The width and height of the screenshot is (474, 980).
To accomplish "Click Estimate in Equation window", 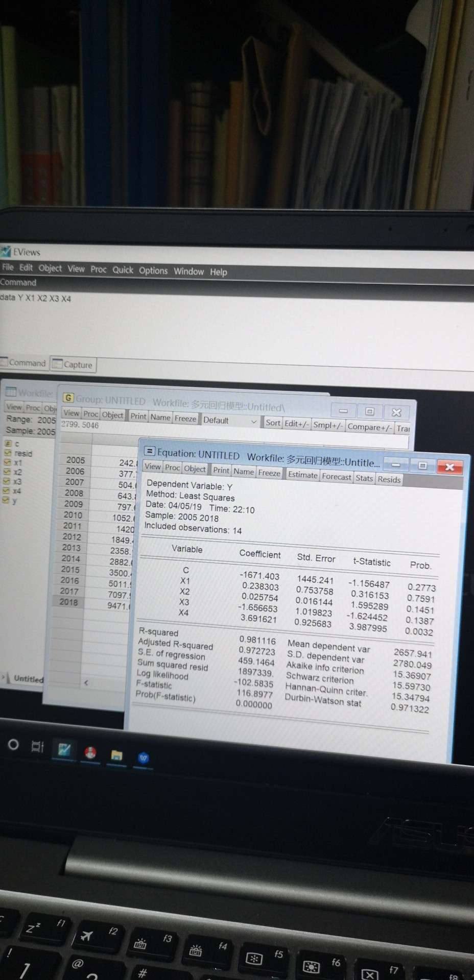I will [x=303, y=475].
